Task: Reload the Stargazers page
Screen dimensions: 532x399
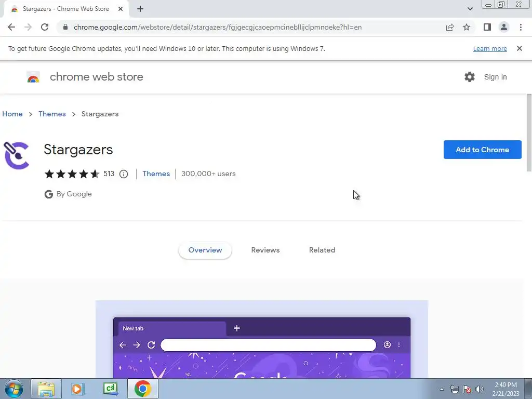Action: tap(45, 27)
